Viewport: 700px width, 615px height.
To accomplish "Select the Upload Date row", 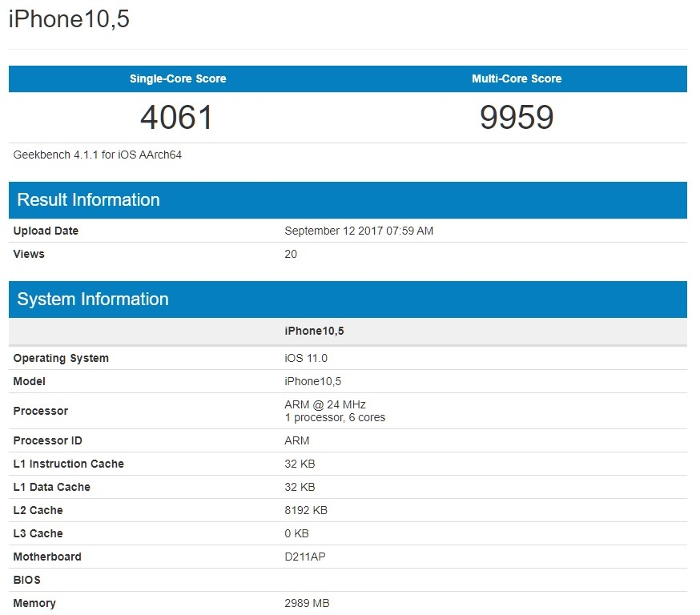I will (x=320, y=231).
